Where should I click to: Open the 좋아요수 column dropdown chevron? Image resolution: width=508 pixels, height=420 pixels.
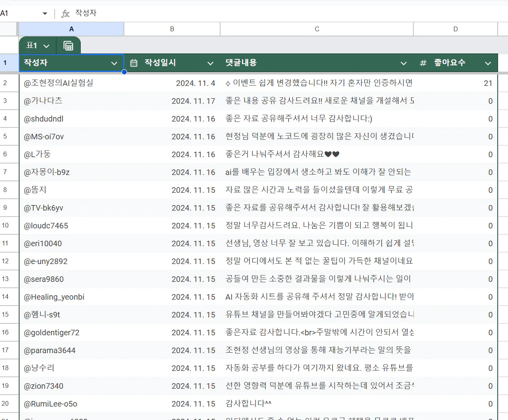487,63
